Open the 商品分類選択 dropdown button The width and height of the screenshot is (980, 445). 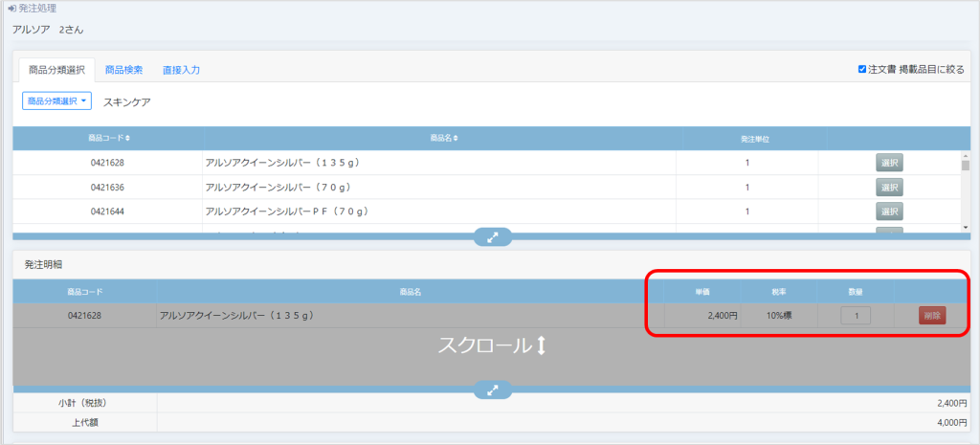coord(56,101)
